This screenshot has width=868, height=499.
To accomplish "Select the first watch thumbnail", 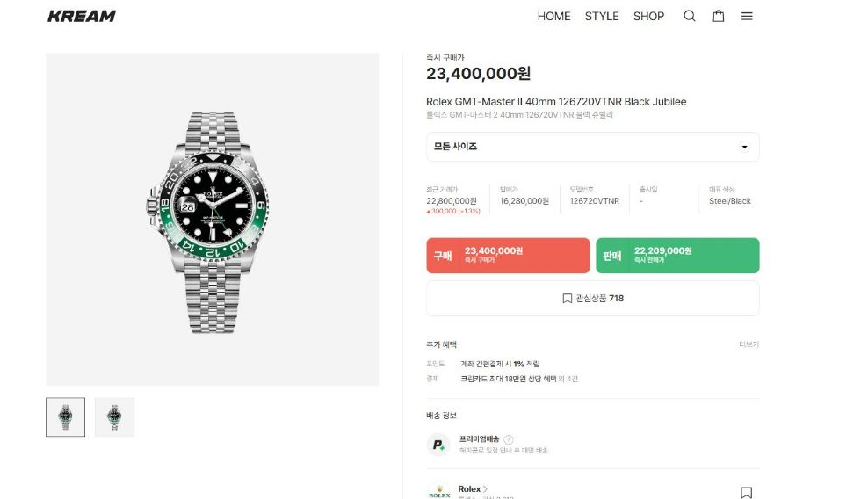I will tap(65, 417).
